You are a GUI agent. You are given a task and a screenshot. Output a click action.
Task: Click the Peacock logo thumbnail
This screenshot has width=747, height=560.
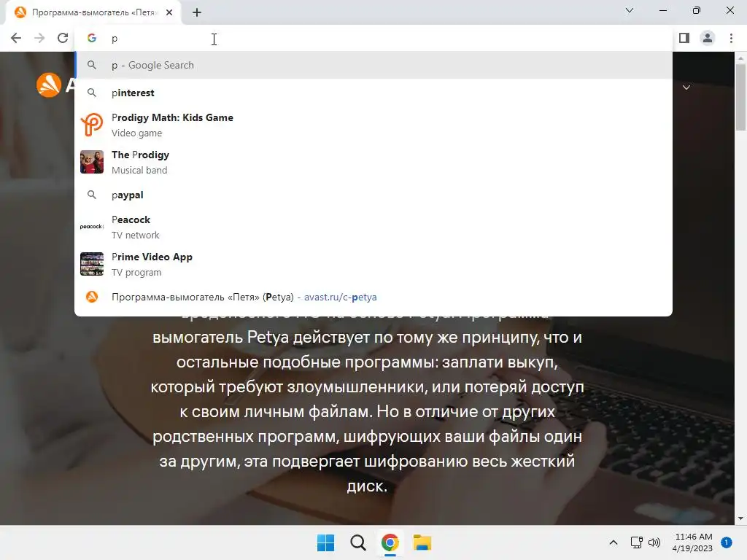[92, 227]
